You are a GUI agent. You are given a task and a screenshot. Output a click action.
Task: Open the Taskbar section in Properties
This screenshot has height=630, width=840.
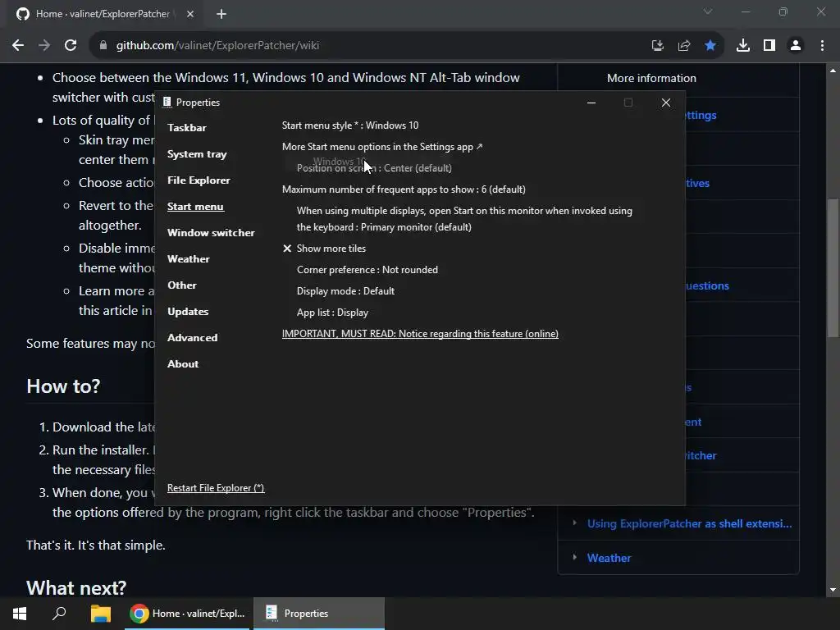[186, 127]
